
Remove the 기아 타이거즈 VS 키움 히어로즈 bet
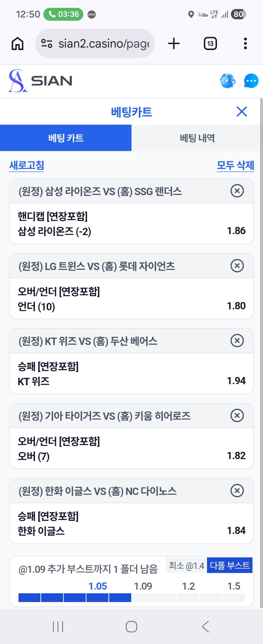click(237, 415)
